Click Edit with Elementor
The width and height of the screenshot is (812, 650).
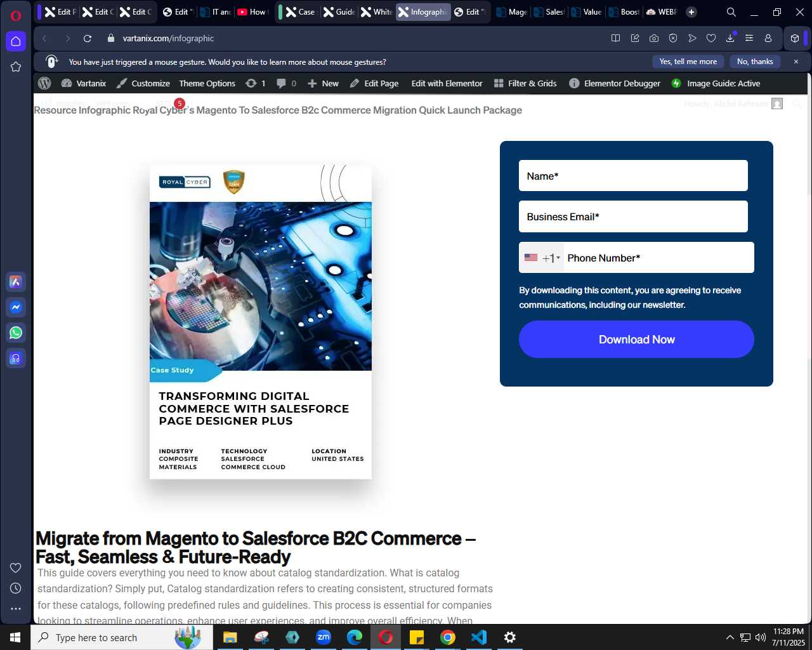click(447, 83)
